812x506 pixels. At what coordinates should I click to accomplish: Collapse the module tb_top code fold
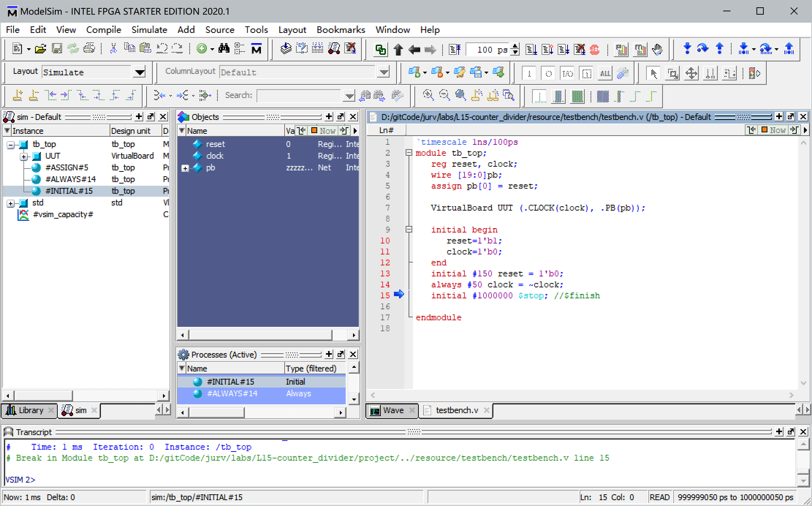point(409,153)
